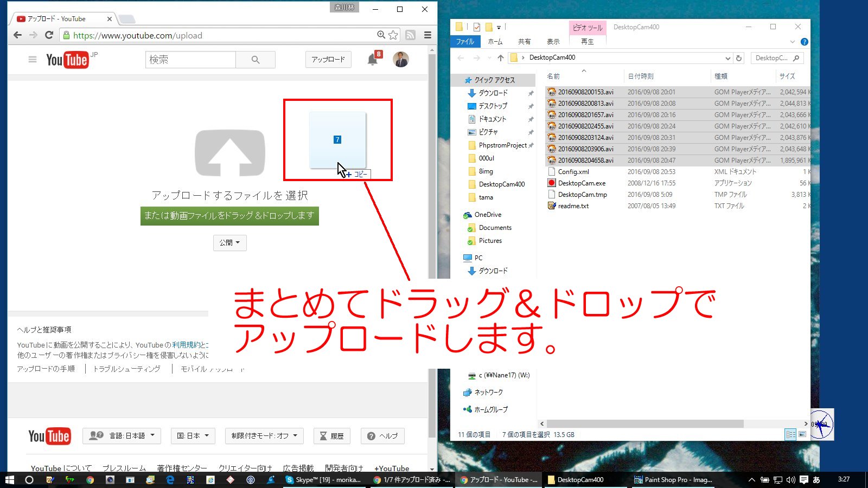Click the New Folder icon in Explorer's title bar
This screenshot has height=488, width=868.
click(489, 27)
